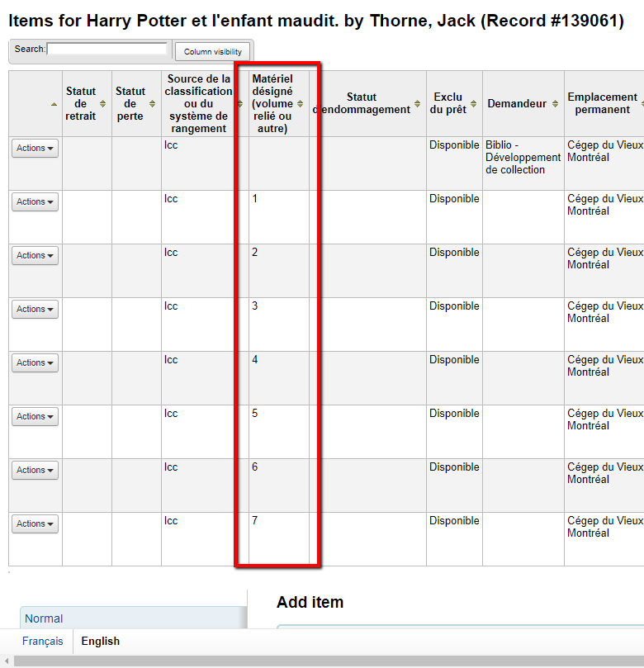Image resolution: width=644 pixels, height=668 pixels.
Task: Select the Normal view link
Action: [44, 618]
